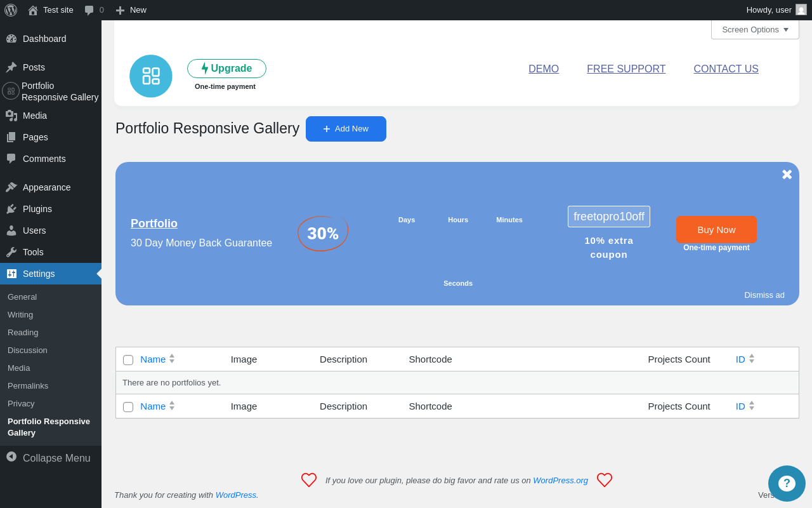Screen dimensions: 812x508
Task: Click the Appearance brush icon
Action: click(11, 187)
